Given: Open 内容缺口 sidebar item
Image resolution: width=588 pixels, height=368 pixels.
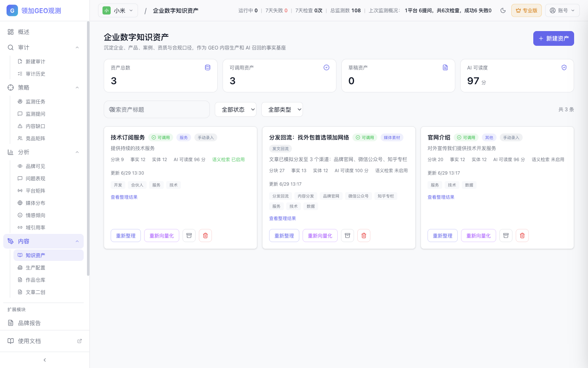Looking at the screenshot, I should 49,126.
